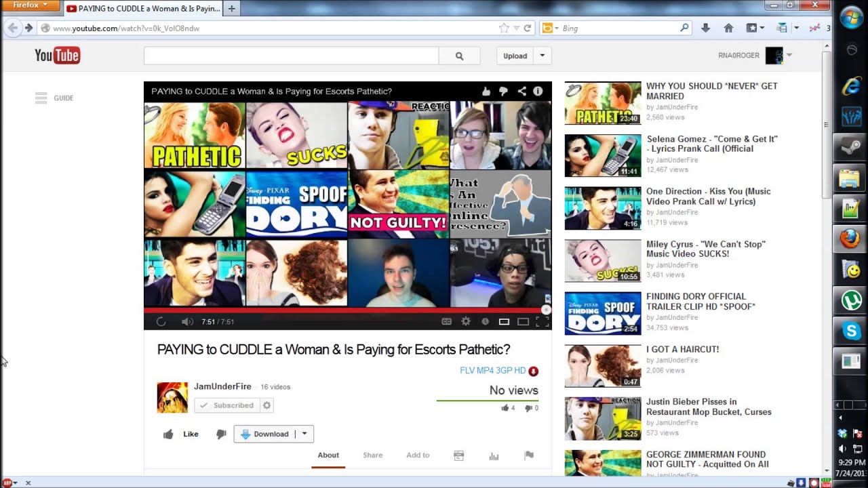Mute the video using the speaker icon

point(187,322)
